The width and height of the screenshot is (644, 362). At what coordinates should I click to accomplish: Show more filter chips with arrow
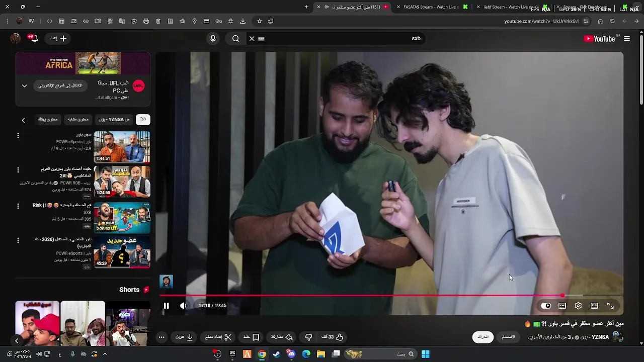pyautogui.click(x=23, y=120)
